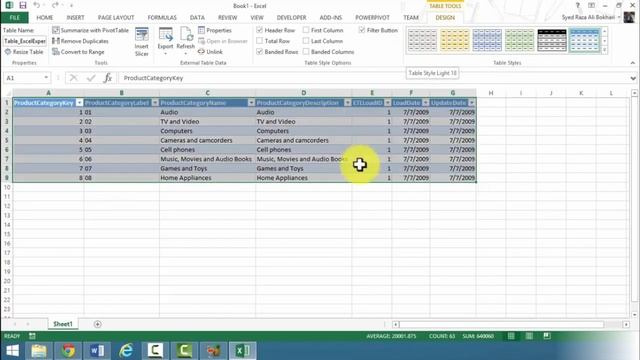Open Word from taskbar
This screenshot has width=640, height=360.
click(97, 351)
